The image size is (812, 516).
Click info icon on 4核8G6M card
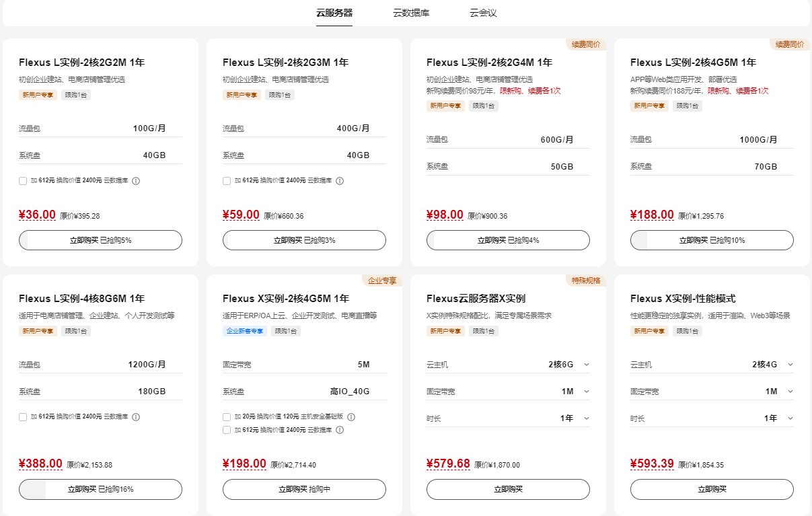136,417
